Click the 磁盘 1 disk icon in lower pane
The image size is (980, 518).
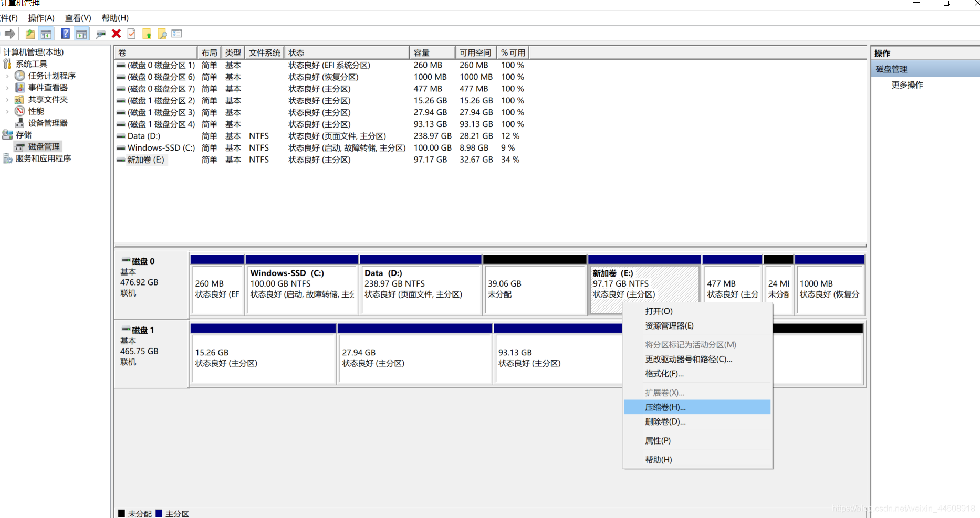click(126, 329)
